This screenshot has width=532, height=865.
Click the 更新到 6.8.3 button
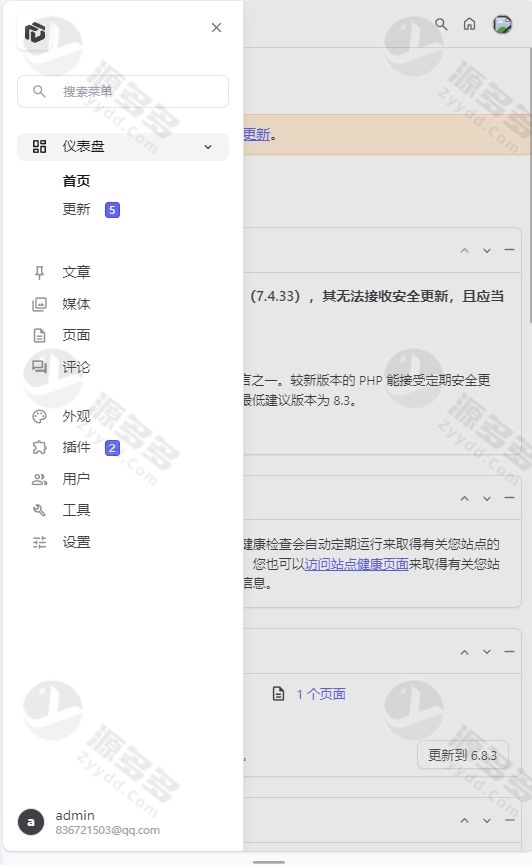tap(462, 755)
